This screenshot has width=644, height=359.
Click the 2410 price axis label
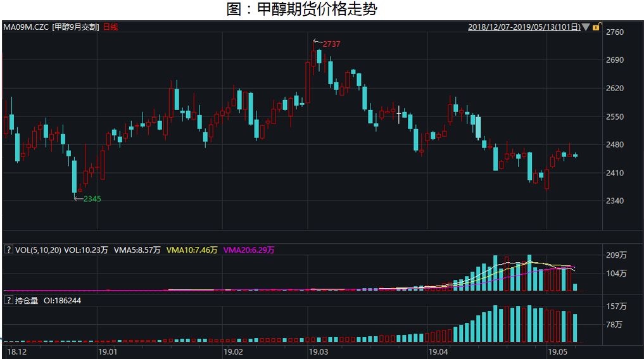click(615, 173)
